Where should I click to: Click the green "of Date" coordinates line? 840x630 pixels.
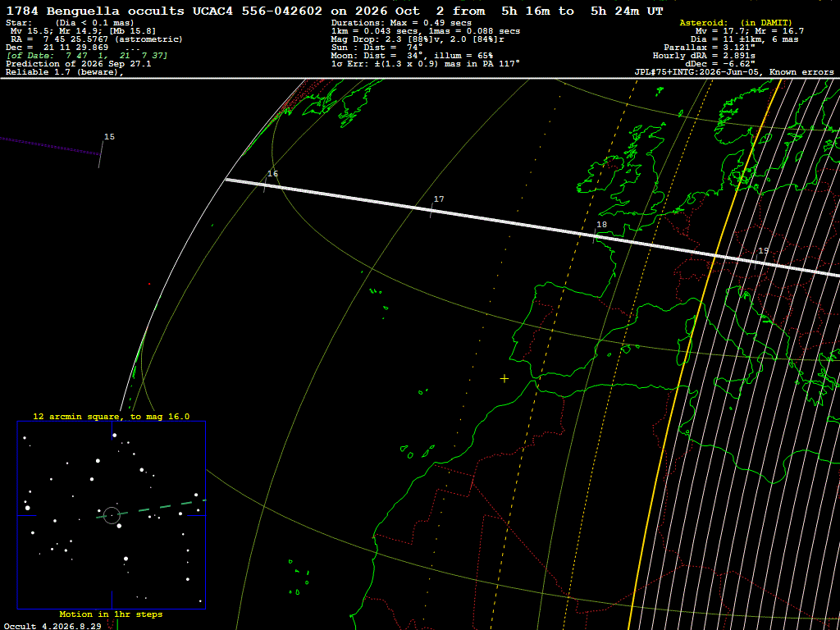[87, 56]
